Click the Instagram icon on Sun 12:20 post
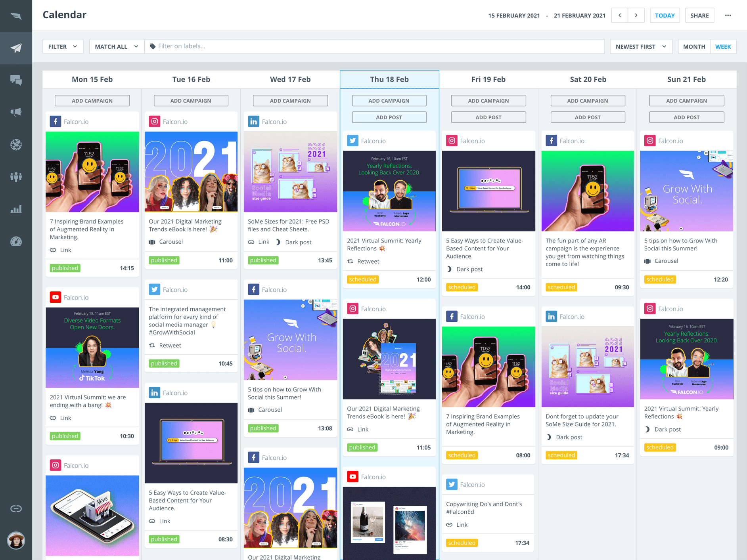Image resolution: width=747 pixels, height=560 pixels. coord(650,141)
